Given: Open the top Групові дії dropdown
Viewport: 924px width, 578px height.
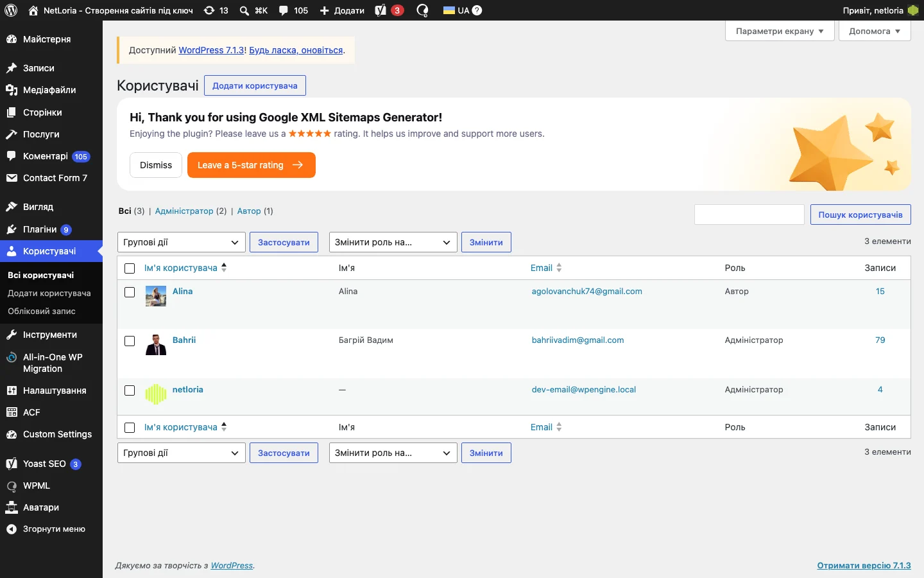Looking at the screenshot, I should 182,242.
